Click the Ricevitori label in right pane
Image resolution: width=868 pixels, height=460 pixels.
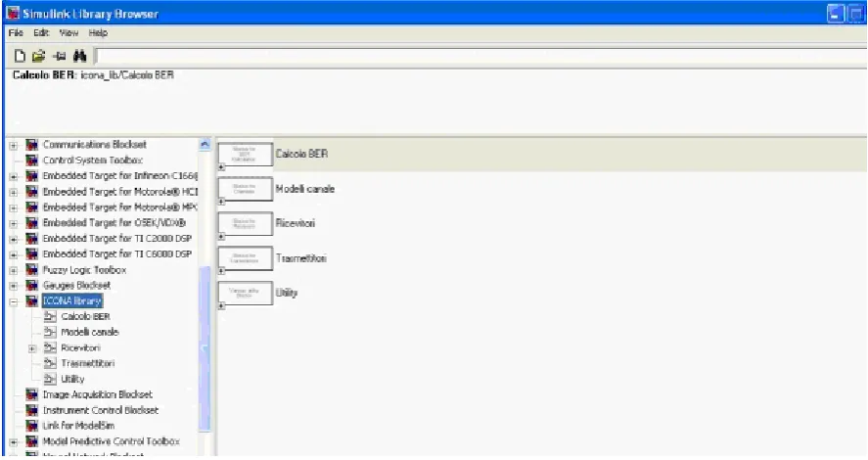coord(296,223)
